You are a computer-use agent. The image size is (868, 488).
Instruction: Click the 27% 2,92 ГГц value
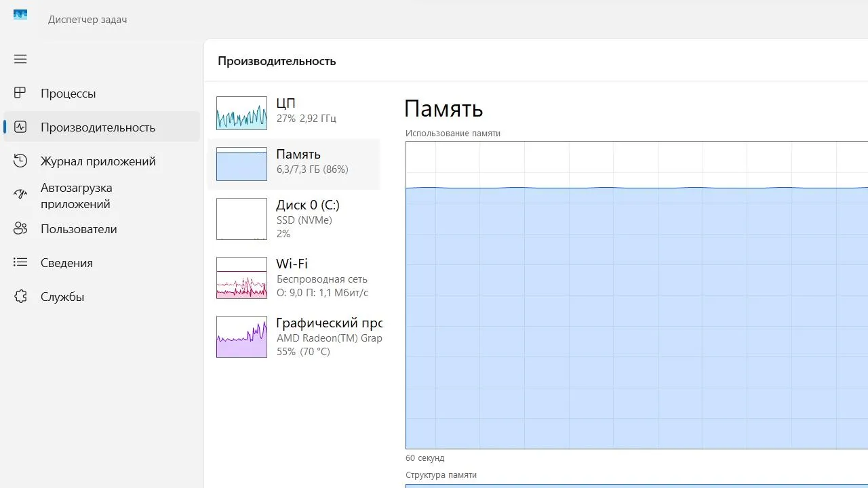point(307,119)
